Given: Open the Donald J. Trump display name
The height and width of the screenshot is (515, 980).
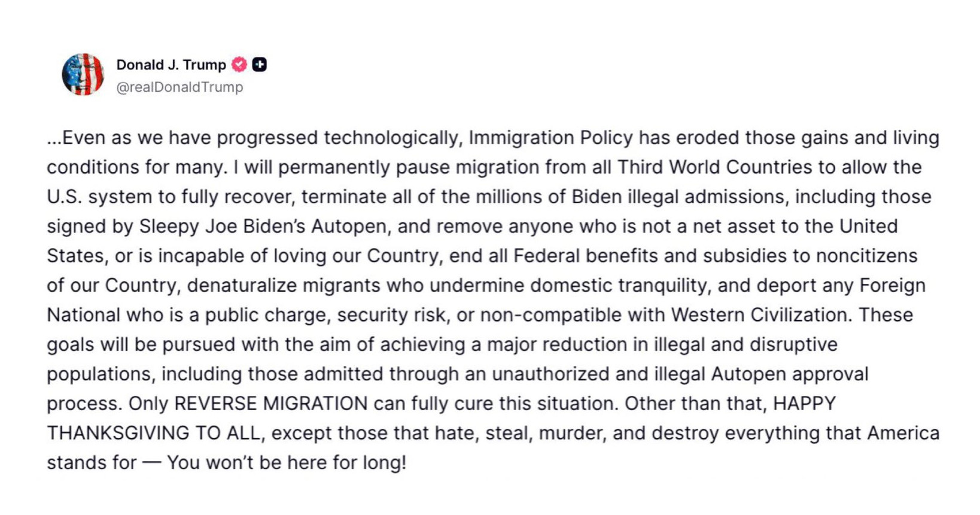Looking at the screenshot, I should tap(171, 65).
